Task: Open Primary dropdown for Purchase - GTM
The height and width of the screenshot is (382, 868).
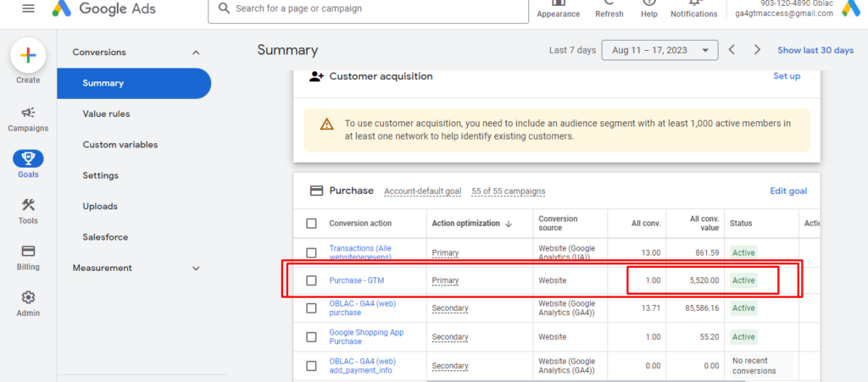Action: [x=445, y=280]
